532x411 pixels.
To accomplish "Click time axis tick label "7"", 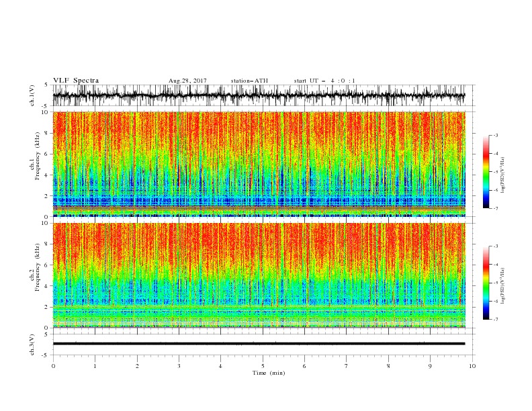I will pyautogui.click(x=347, y=366).
